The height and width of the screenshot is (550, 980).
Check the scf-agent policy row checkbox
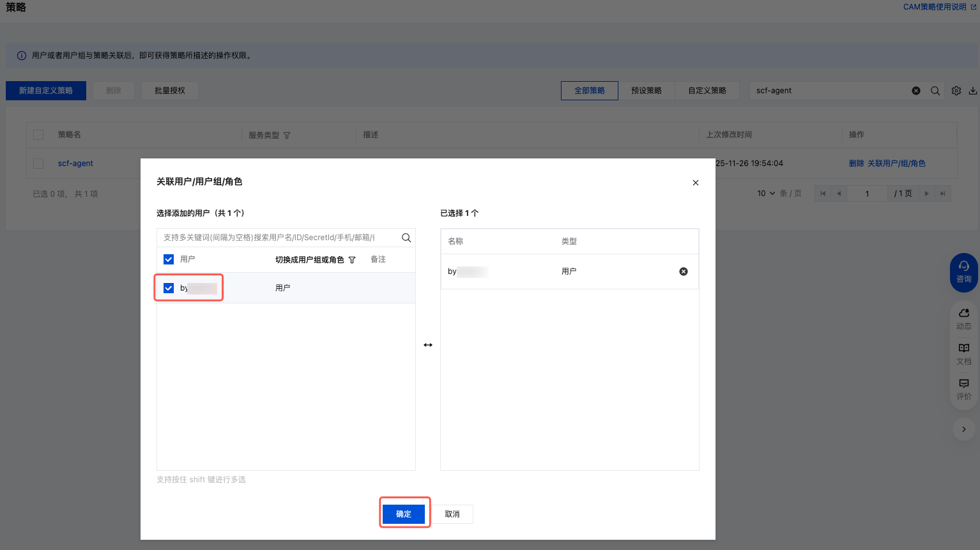[x=38, y=164]
